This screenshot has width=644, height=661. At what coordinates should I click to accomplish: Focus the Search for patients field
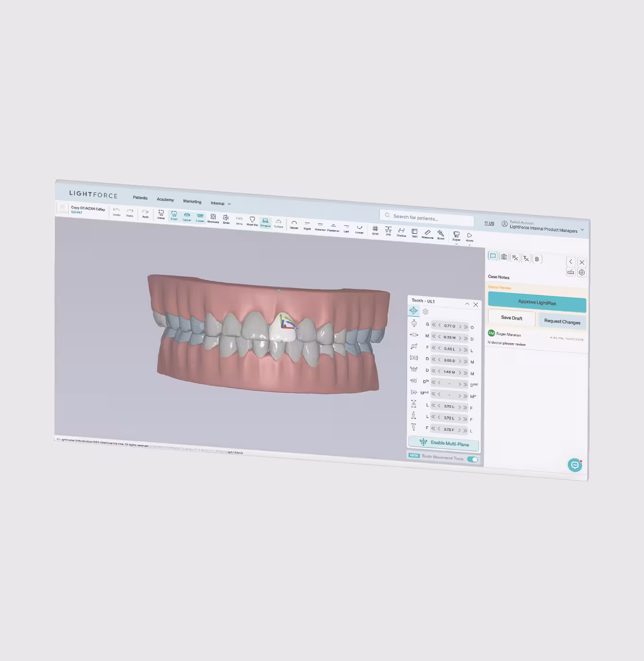(427, 218)
